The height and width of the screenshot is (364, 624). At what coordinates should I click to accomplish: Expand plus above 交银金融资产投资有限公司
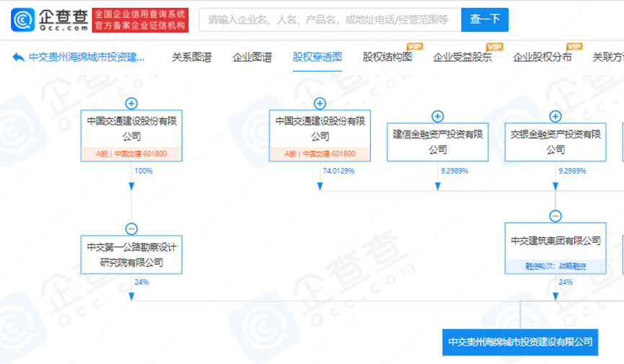[555, 116]
